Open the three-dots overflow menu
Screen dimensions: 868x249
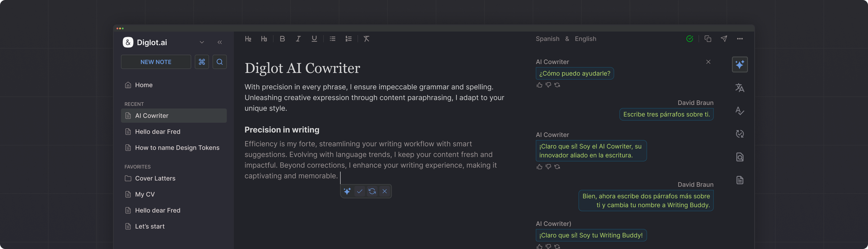[x=740, y=39]
